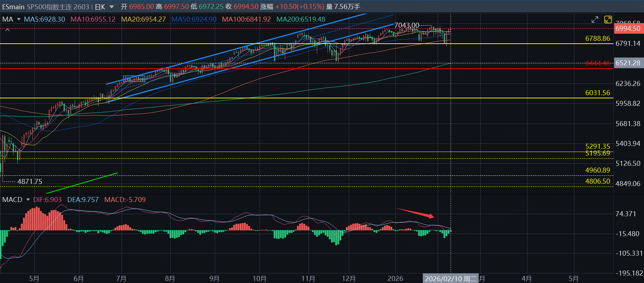This screenshot has width=644, height=283.
Task: Click the gray 6521.28 price axis tag
Action: [629, 63]
